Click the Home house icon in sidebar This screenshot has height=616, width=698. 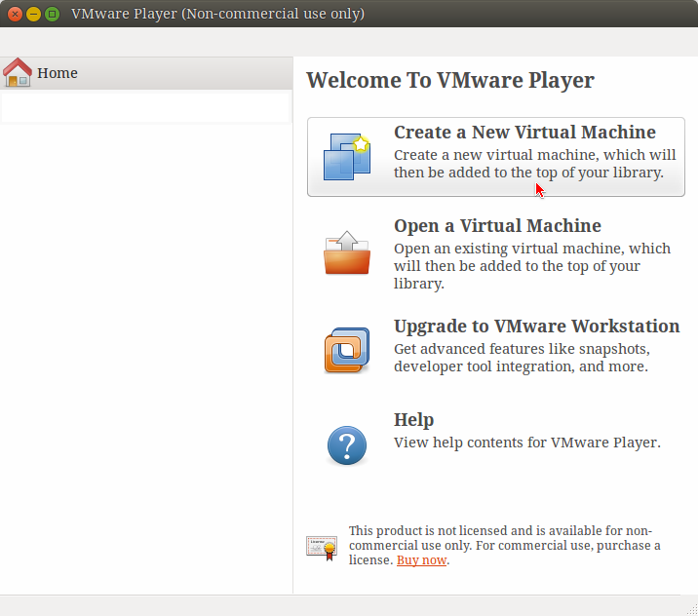(18, 72)
